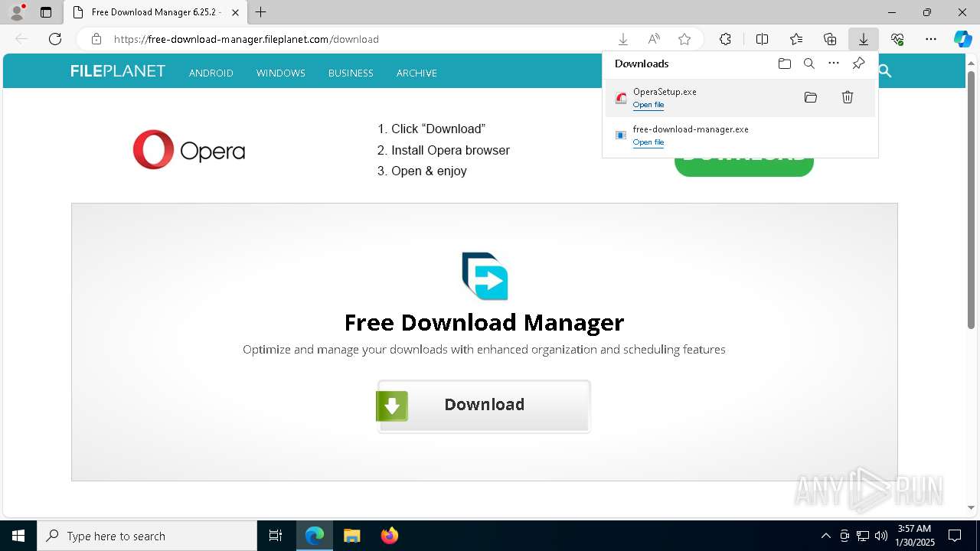Click the address bar URL
Image resolution: width=980 pixels, height=551 pixels.
click(x=247, y=39)
